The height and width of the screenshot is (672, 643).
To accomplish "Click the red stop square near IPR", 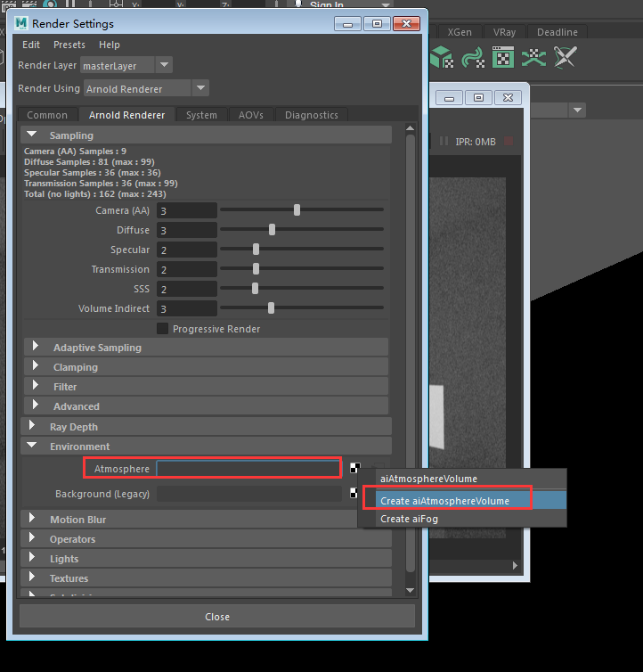I will click(509, 141).
